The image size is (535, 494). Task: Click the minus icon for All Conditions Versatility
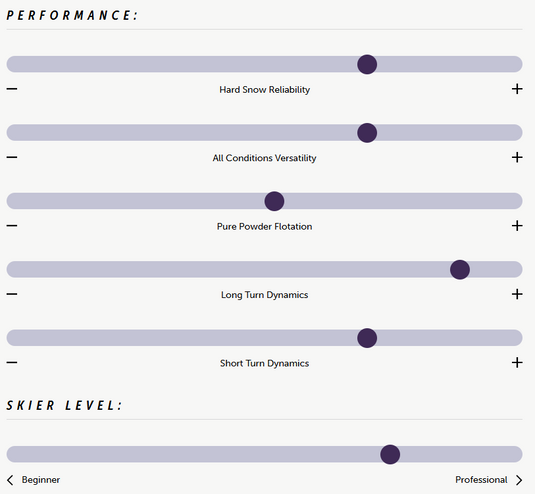click(x=12, y=157)
